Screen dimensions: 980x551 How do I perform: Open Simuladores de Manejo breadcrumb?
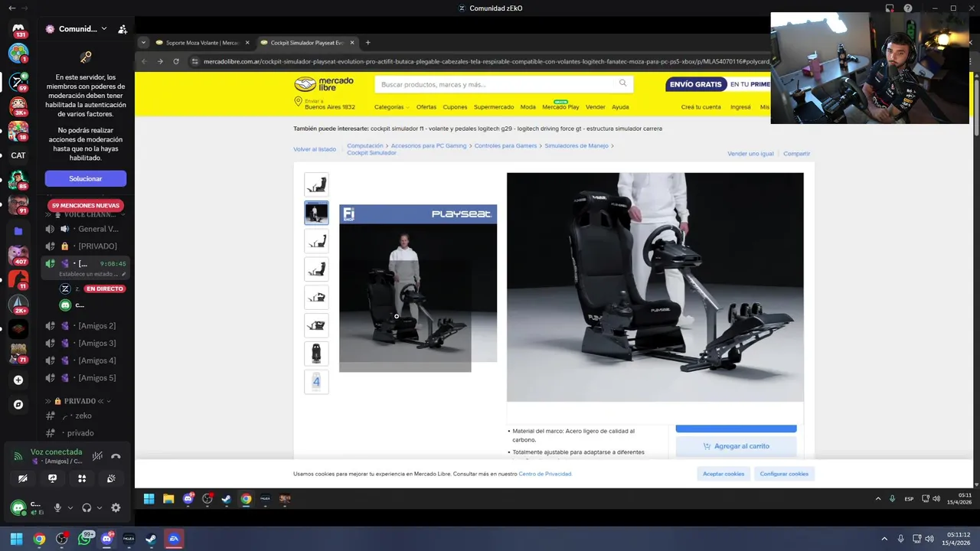577,145
